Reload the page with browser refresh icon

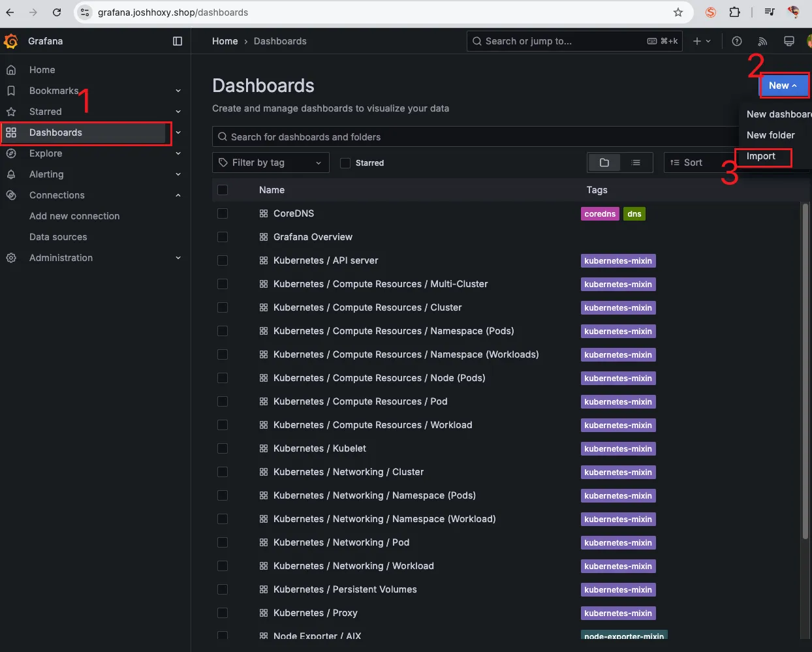pyautogui.click(x=57, y=12)
